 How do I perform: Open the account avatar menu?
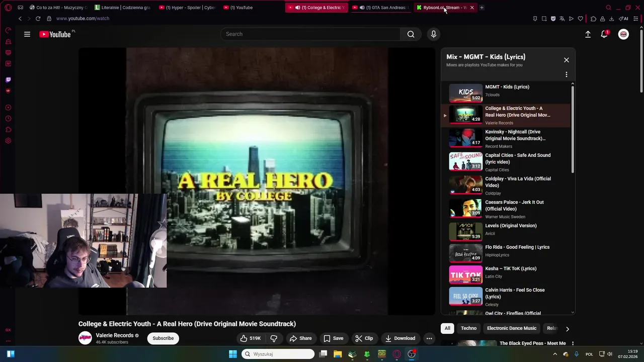(623, 34)
